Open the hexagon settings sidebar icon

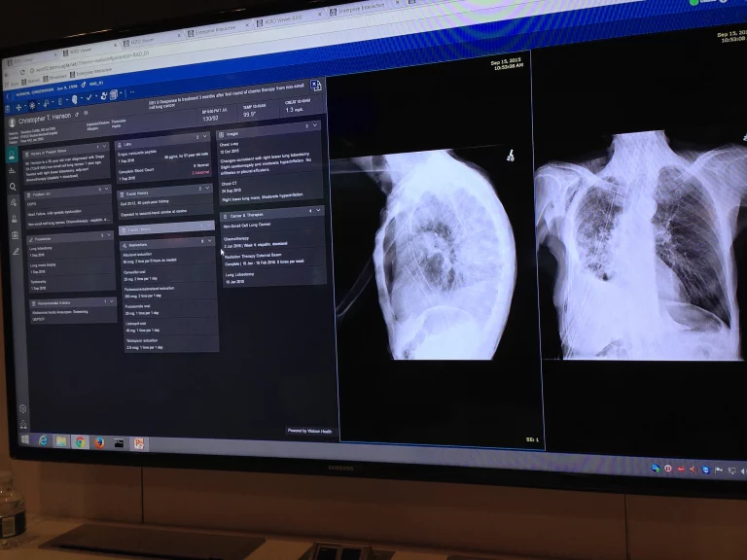click(22, 408)
